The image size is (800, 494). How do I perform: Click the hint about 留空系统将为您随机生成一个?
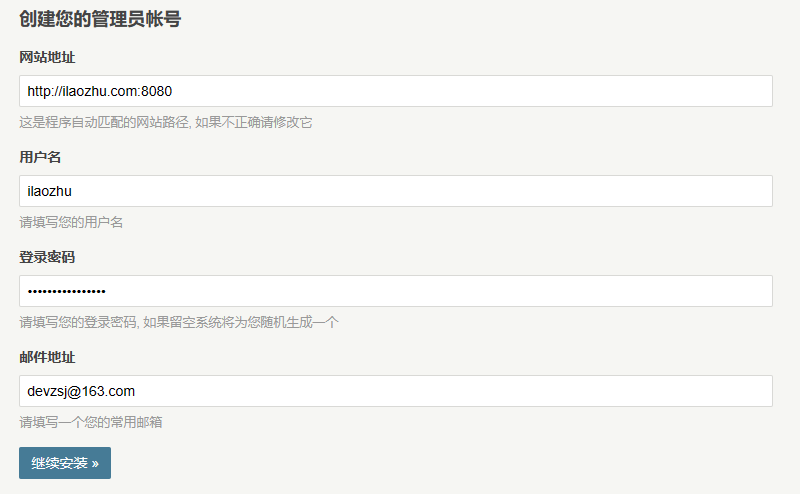pyautogui.click(x=179, y=323)
